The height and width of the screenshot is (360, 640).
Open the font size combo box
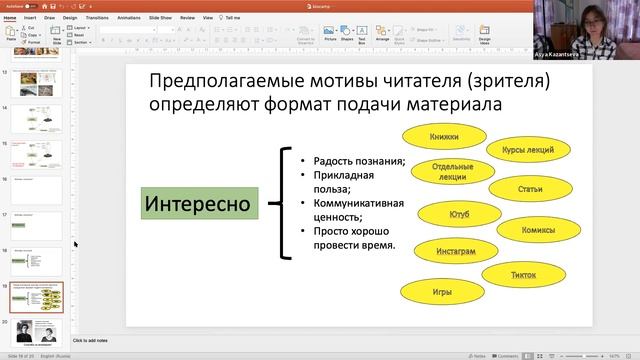coord(166,30)
